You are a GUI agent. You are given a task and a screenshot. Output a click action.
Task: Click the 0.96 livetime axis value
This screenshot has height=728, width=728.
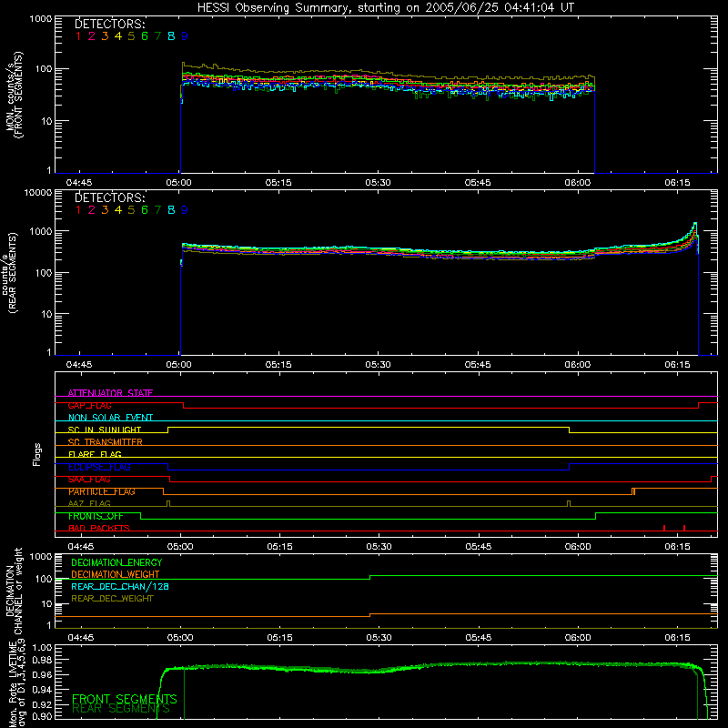43,674
